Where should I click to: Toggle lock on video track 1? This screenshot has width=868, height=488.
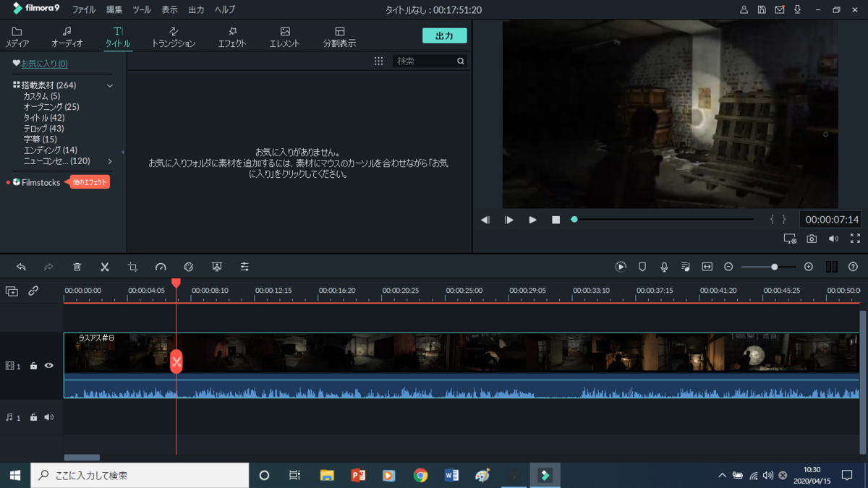click(33, 366)
